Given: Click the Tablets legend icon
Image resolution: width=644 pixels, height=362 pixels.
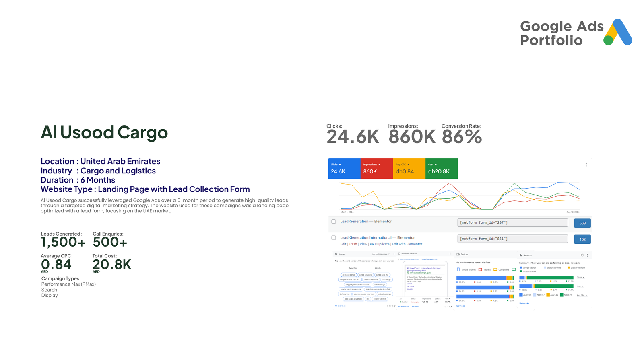Looking at the screenshot, I should click(x=480, y=269).
